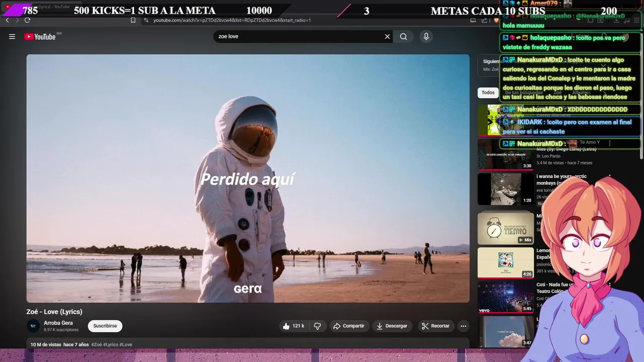This screenshot has width=644, height=362.
Task: Open the 1:20 'i wanna be yours' thumbnail
Action: point(505,189)
